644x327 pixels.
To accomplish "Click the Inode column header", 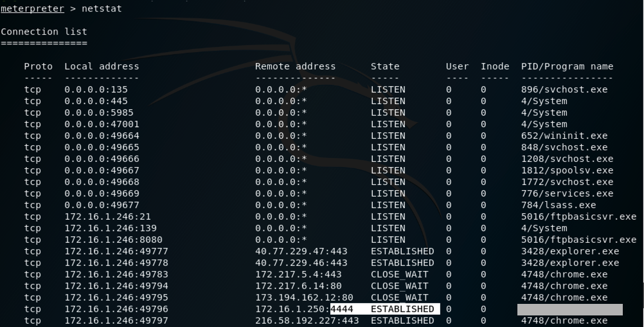I will coord(495,66).
